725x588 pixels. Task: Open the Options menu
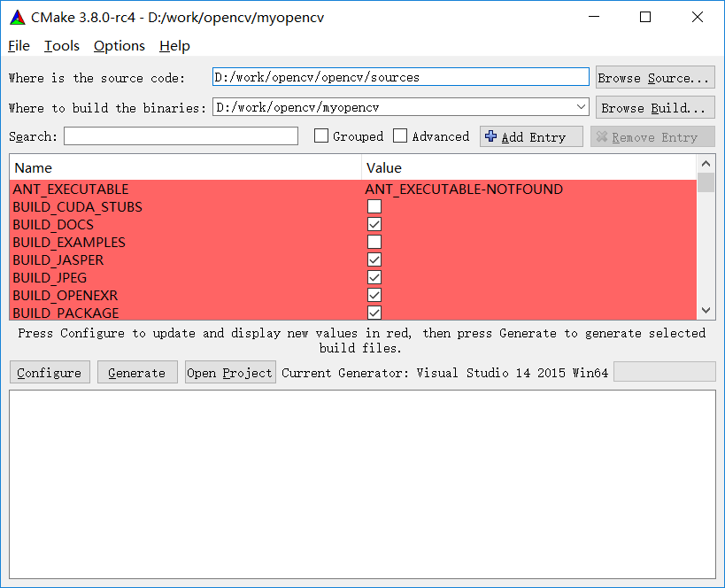[120, 46]
